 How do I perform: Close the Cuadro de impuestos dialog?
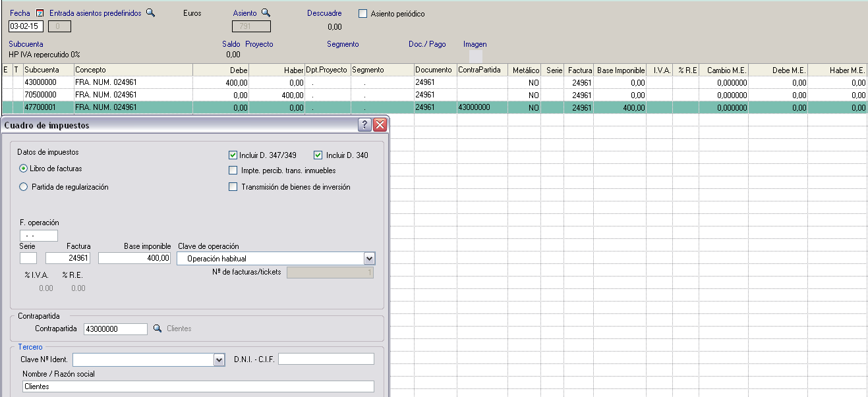[380, 125]
